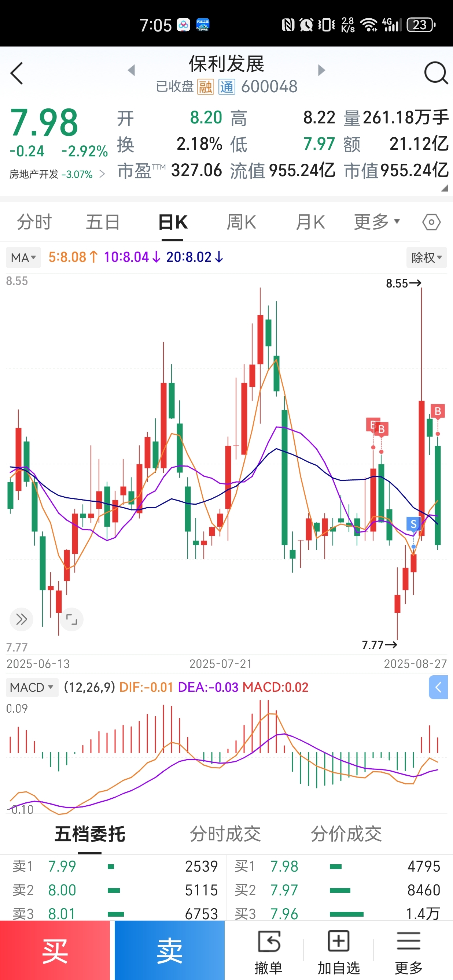Viewport: 453px width, 980px height.
Task: Tap the stock title 保利发展
Action: (x=226, y=63)
